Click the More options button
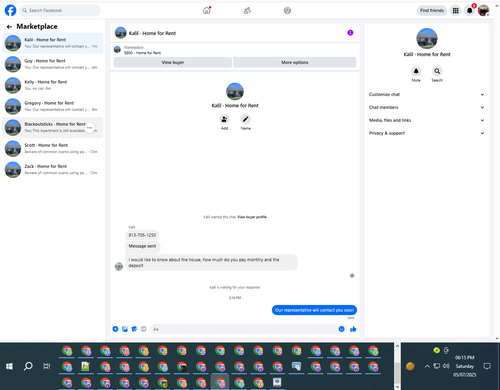Screen dimensions: 500x390 tap(295, 62)
